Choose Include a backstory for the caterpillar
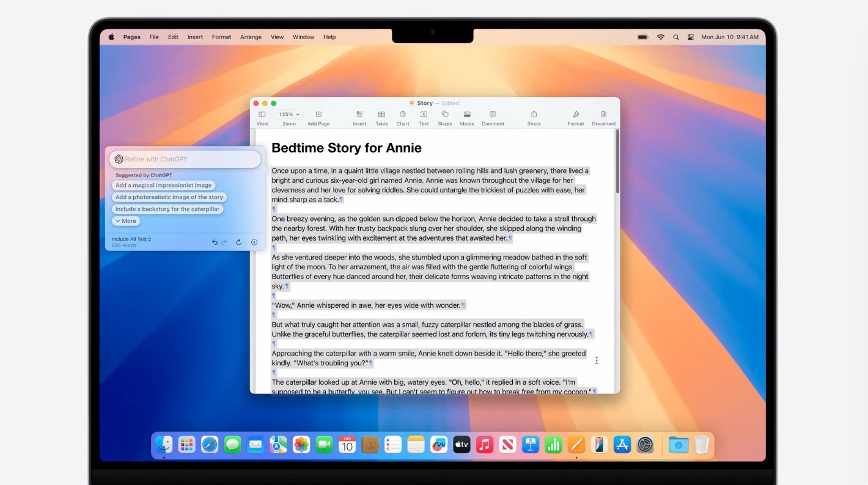 point(167,209)
